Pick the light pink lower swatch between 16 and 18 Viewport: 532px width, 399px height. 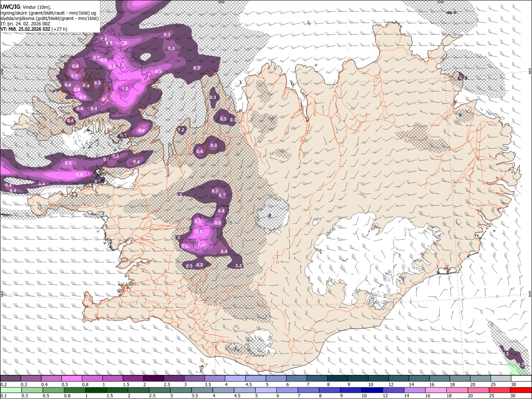tap(436, 390)
